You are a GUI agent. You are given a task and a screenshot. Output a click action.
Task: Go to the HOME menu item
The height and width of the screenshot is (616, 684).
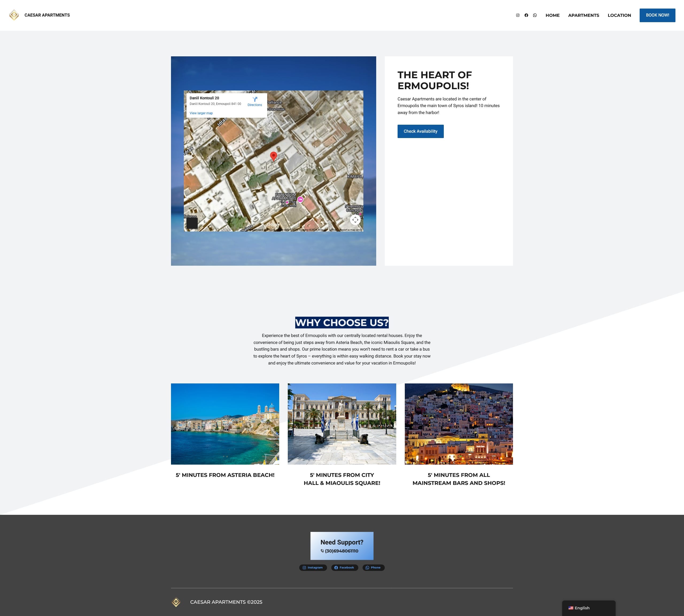pos(552,15)
